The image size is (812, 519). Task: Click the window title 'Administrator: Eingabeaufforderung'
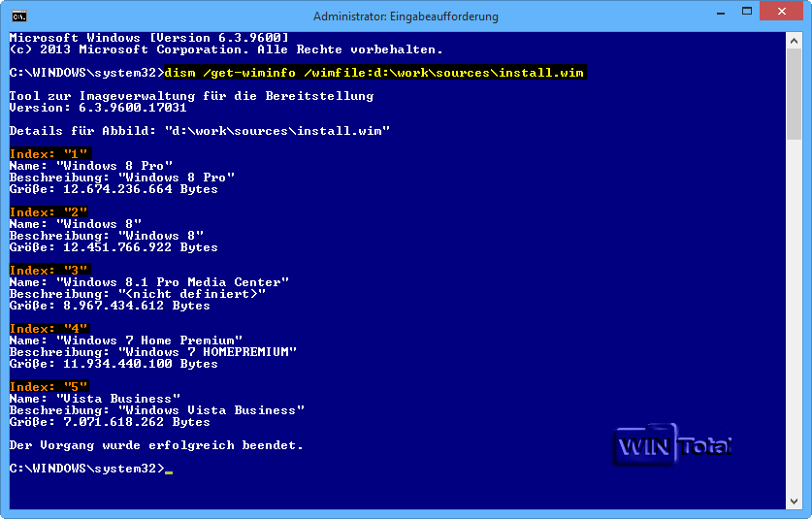coord(406,16)
